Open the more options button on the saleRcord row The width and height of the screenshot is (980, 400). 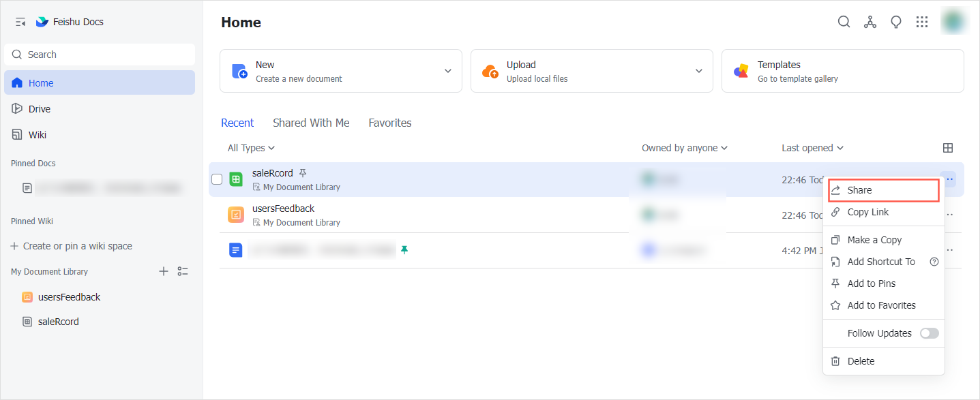[x=949, y=179]
